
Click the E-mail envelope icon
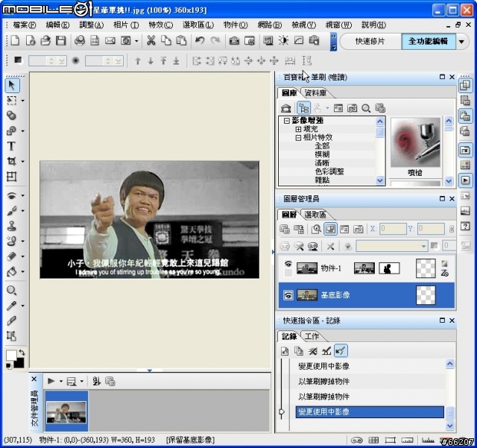(110, 40)
